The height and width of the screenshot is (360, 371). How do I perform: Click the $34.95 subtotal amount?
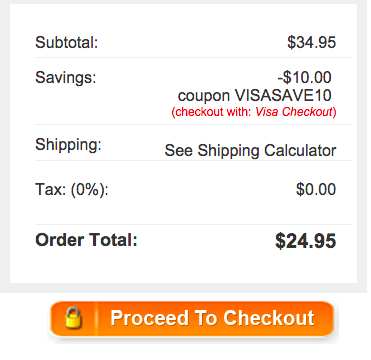312,42
